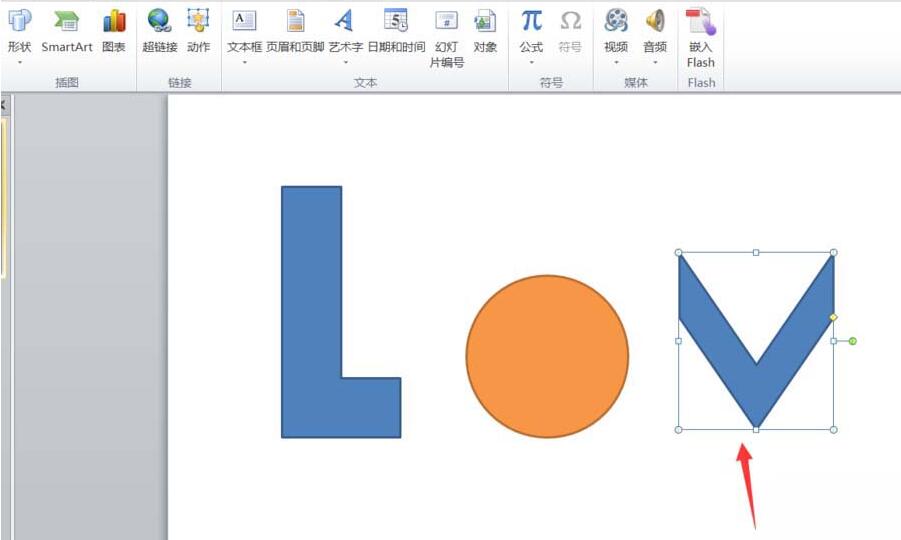Expand the 形状 dropdown arrow
This screenshot has height=540, width=901.
[x=20, y=62]
